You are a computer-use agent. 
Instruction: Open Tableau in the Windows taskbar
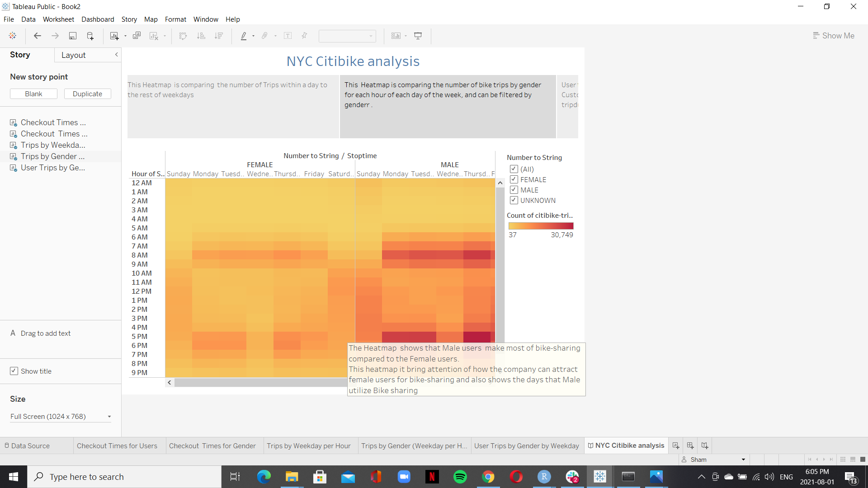(600, 477)
